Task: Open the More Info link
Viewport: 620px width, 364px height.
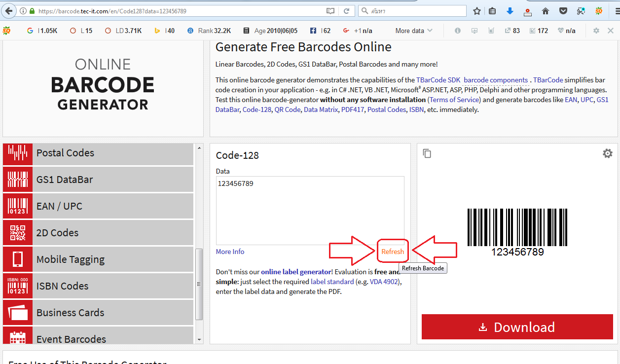Action: pos(230,252)
